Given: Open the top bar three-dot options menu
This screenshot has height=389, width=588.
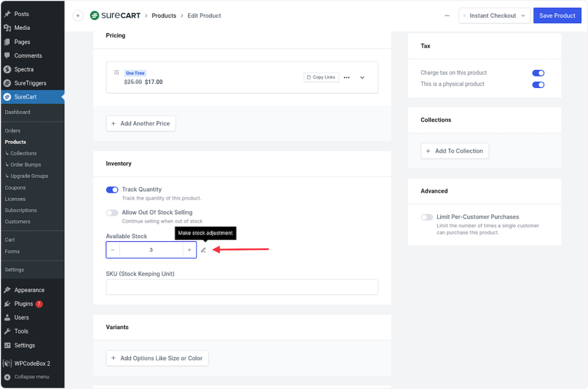Looking at the screenshot, I should pyautogui.click(x=447, y=16).
